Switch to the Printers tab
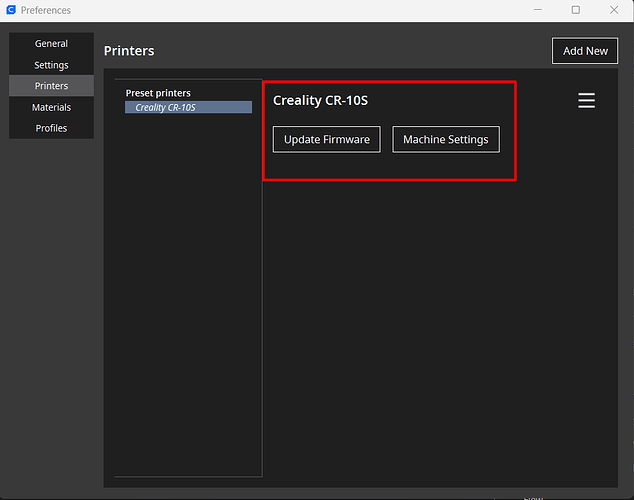This screenshot has height=500, width=634. point(51,86)
